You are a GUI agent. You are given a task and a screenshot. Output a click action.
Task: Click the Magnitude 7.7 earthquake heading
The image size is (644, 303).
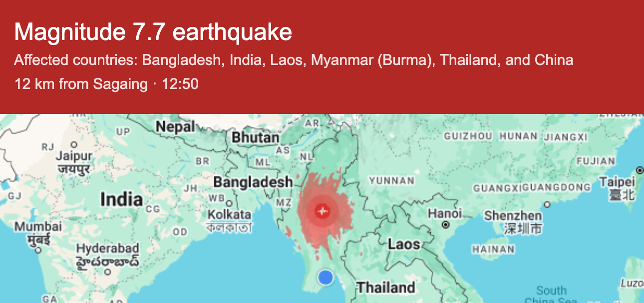click(153, 32)
